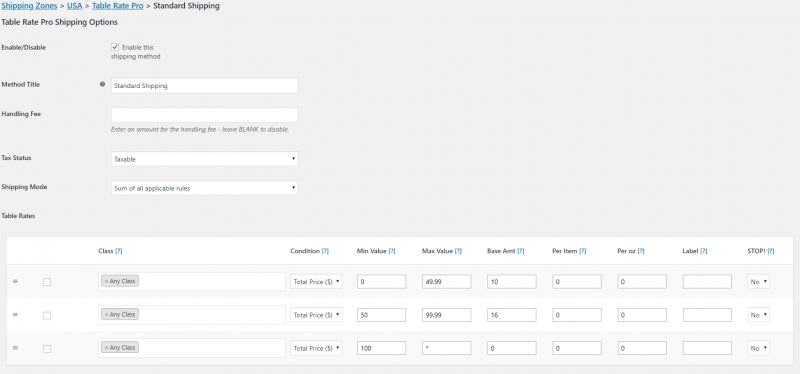
Task: Grab drag handle of the 49.99 max row
Action: [x=15, y=281]
